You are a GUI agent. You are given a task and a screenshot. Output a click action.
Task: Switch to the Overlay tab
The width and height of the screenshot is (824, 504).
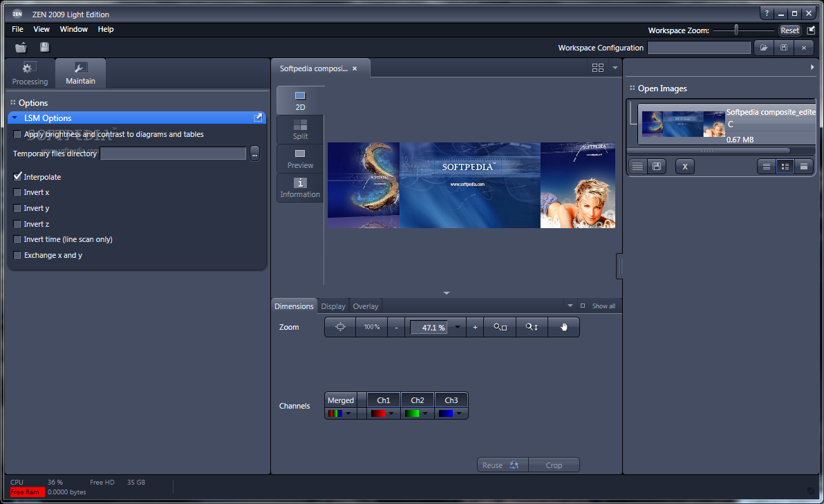point(365,306)
